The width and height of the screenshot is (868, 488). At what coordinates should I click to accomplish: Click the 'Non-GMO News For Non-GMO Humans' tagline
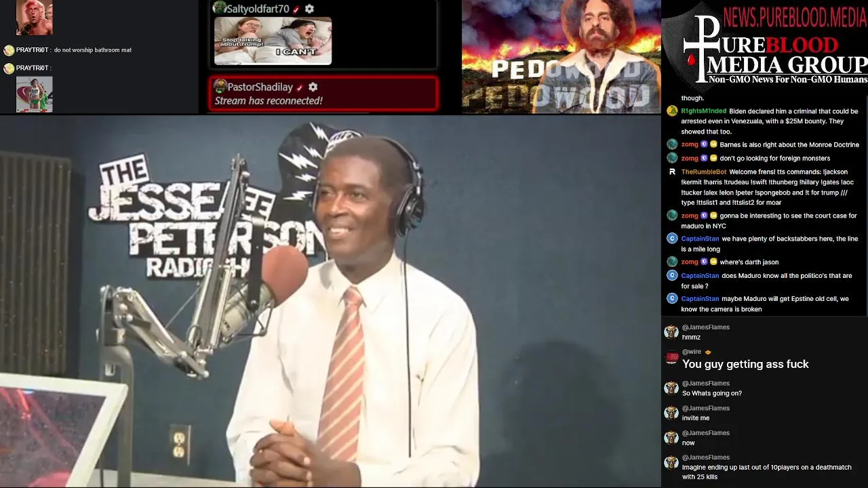click(788, 80)
